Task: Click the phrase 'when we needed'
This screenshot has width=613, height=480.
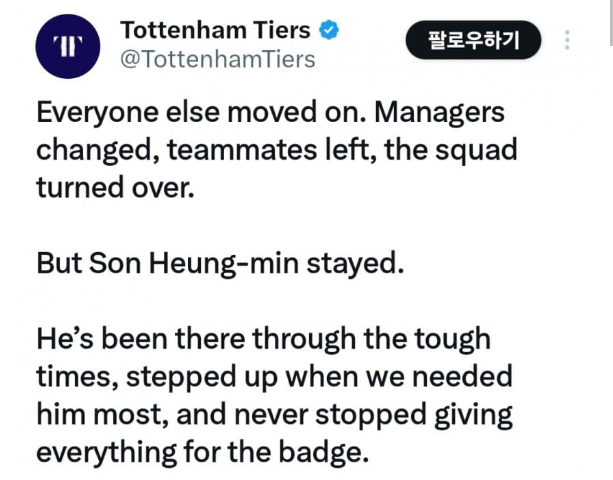Action: click(x=399, y=377)
